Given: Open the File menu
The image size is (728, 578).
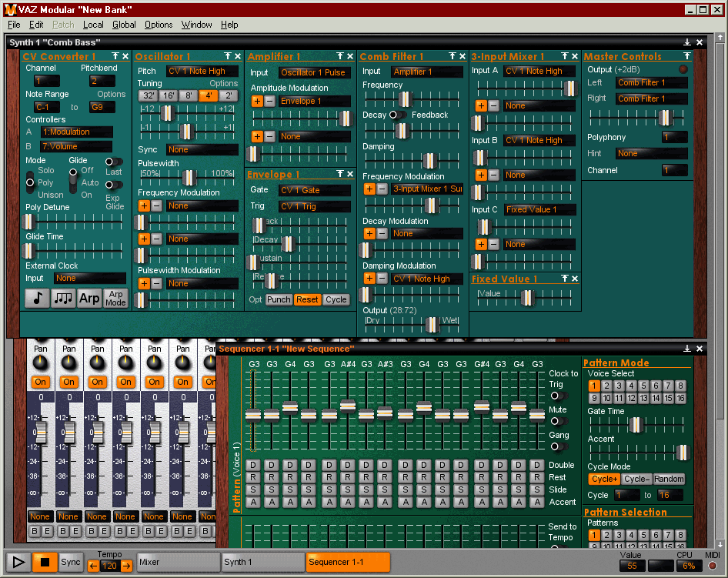Looking at the screenshot, I should click(14, 25).
